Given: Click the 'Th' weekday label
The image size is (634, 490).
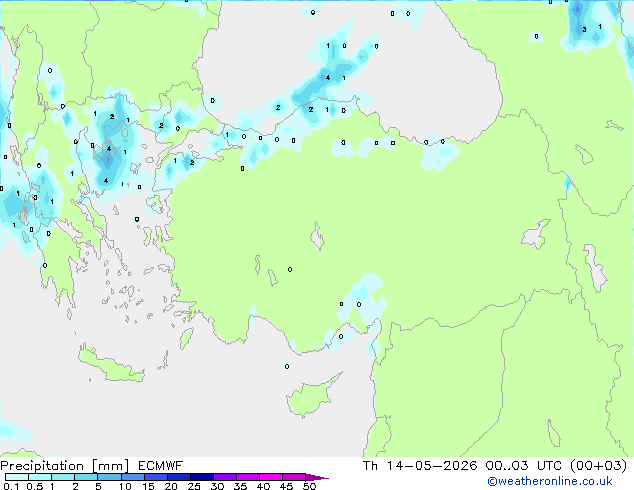Looking at the screenshot, I should [x=370, y=466].
